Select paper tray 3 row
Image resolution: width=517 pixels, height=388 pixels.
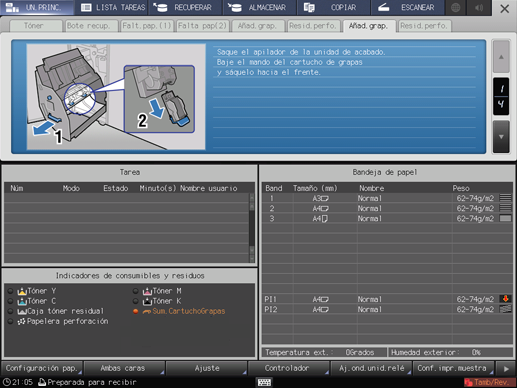tap(387, 219)
